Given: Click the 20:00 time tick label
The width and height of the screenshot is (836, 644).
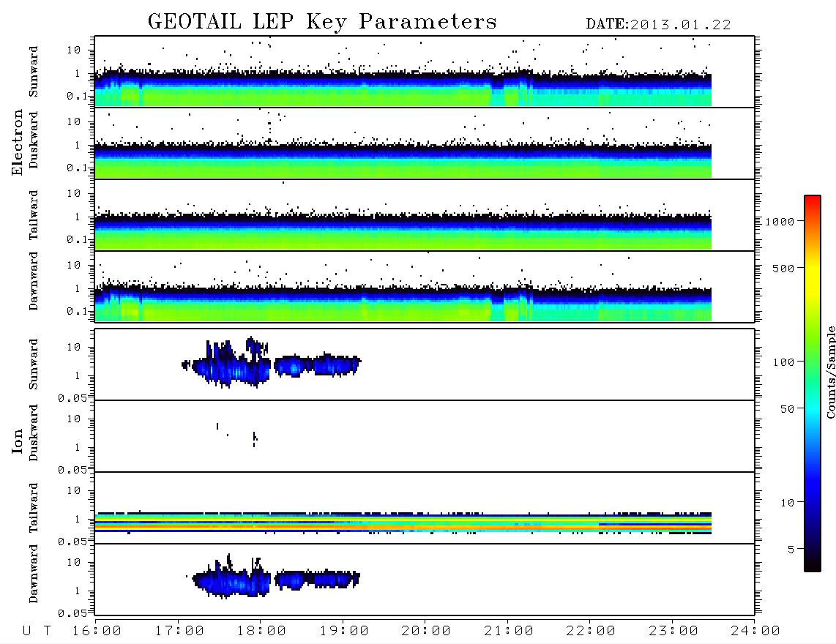Looking at the screenshot, I should click(426, 632).
